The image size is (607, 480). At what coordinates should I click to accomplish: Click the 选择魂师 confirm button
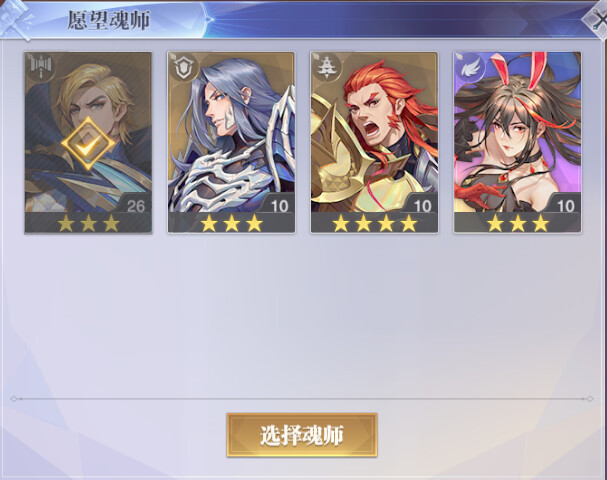coord(302,435)
